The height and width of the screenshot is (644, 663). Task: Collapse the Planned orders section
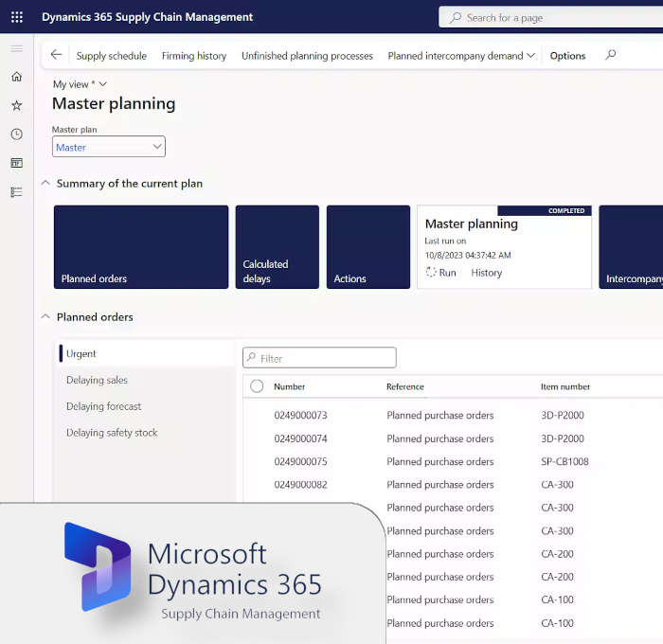[x=45, y=316]
